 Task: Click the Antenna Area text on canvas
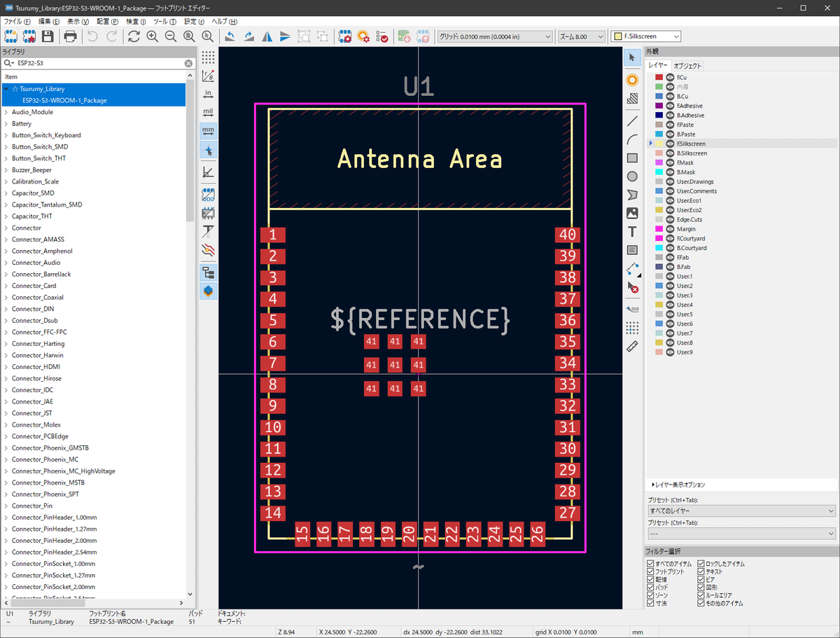click(x=419, y=159)
